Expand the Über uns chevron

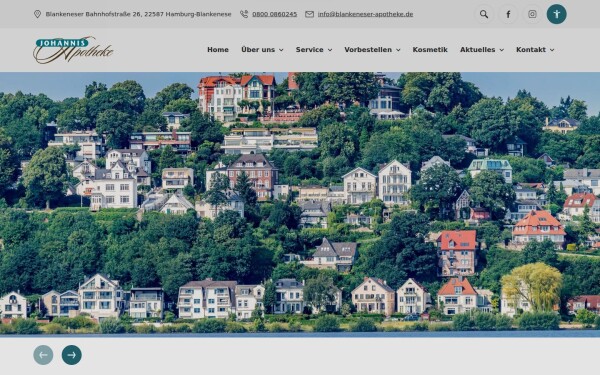click(281, 50)
